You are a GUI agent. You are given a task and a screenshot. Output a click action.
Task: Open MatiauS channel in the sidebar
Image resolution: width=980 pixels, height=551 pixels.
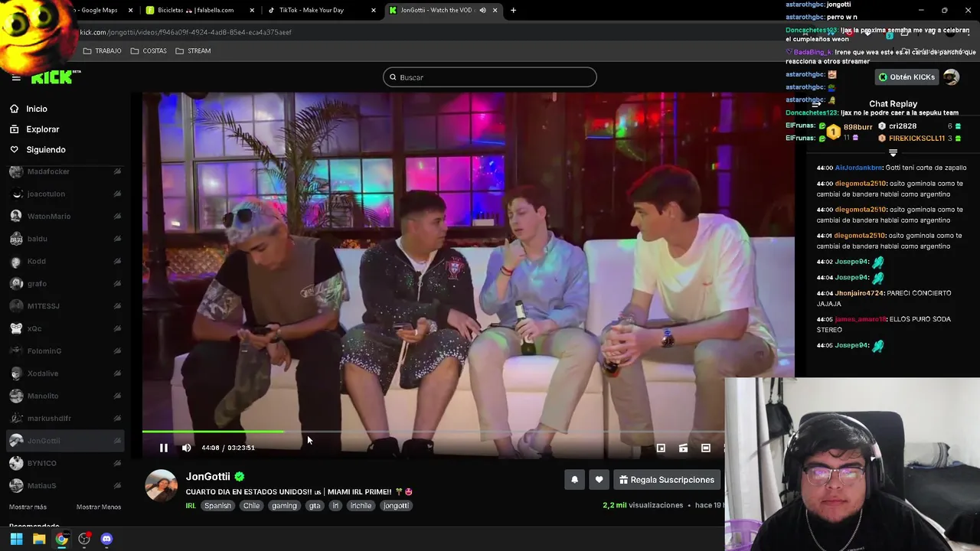(x=41, y=485)
